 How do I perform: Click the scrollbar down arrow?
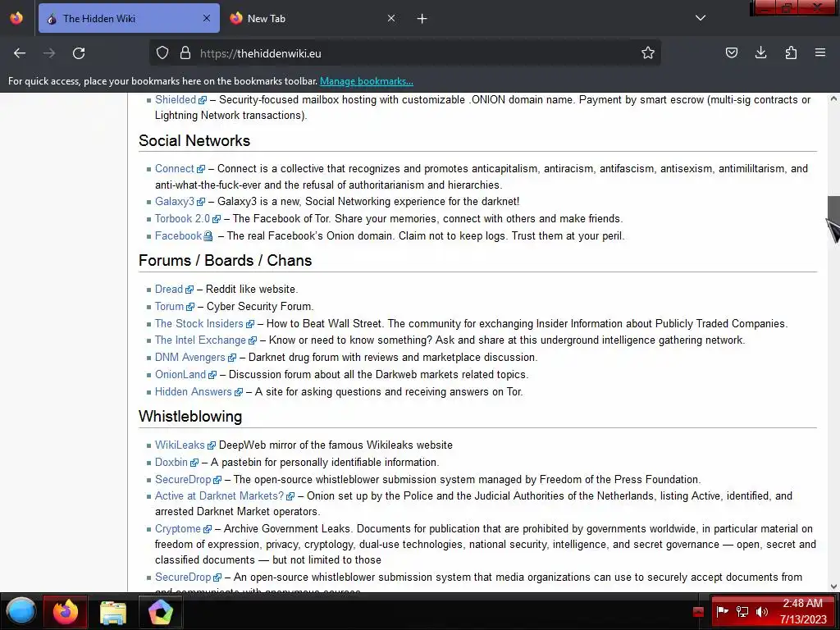(x=833, y=587)
